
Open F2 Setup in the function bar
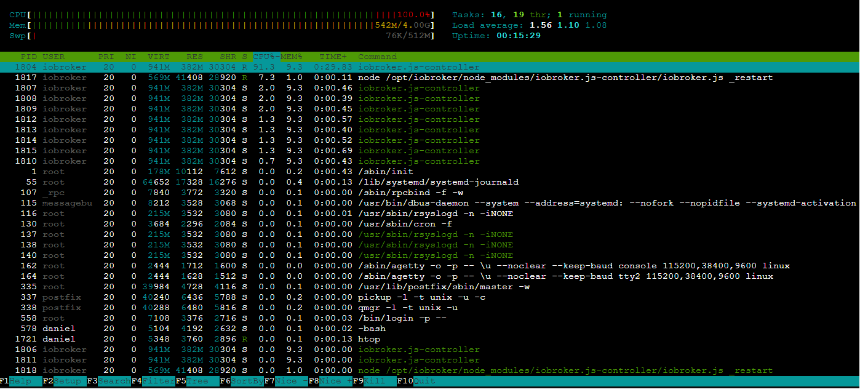coord(65,381)
